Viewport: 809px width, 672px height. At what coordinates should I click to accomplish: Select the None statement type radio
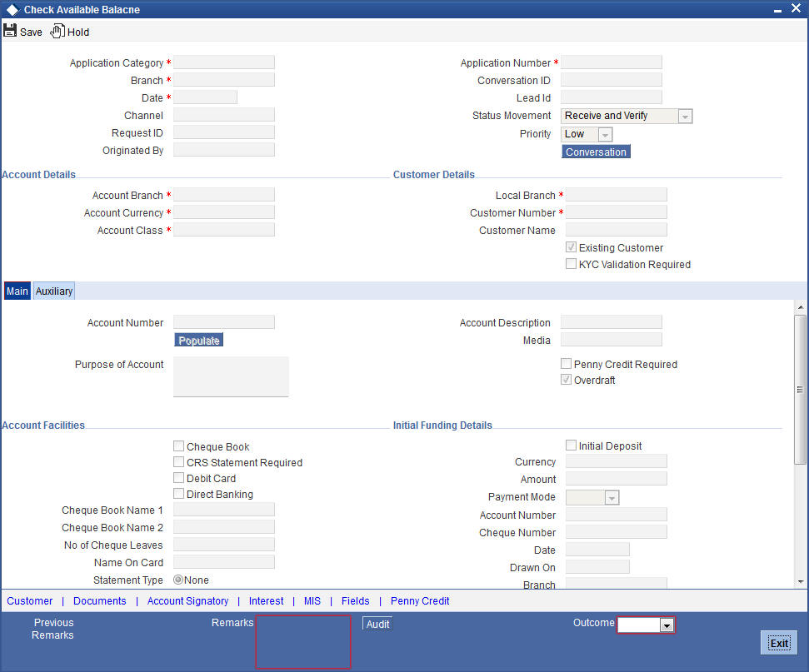[178, 580]
